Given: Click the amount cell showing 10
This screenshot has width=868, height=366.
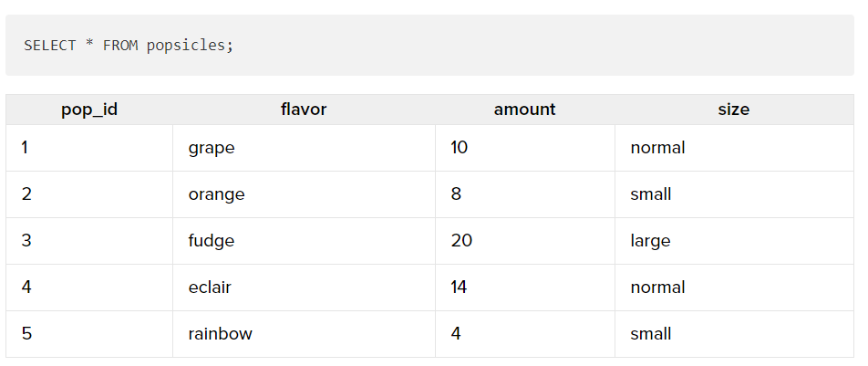Looking at the screenshot, I should click(x=525, y=148).
